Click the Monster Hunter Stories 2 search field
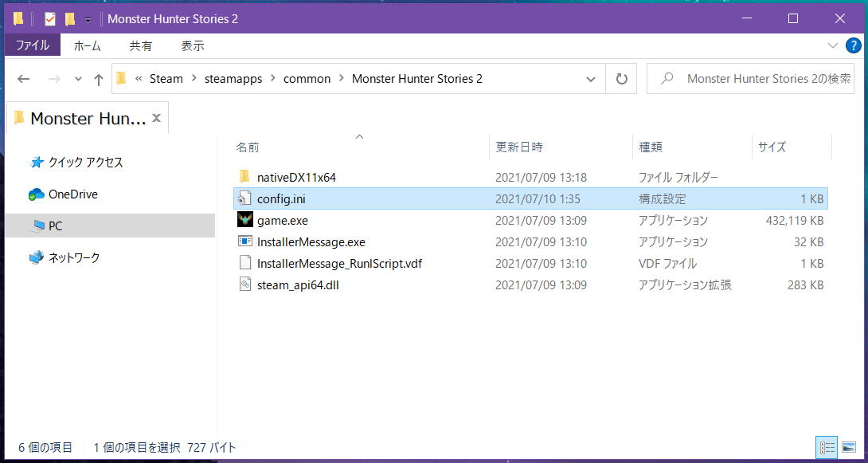The height and width of the screenshot is (463, 868). coord(751,79)
